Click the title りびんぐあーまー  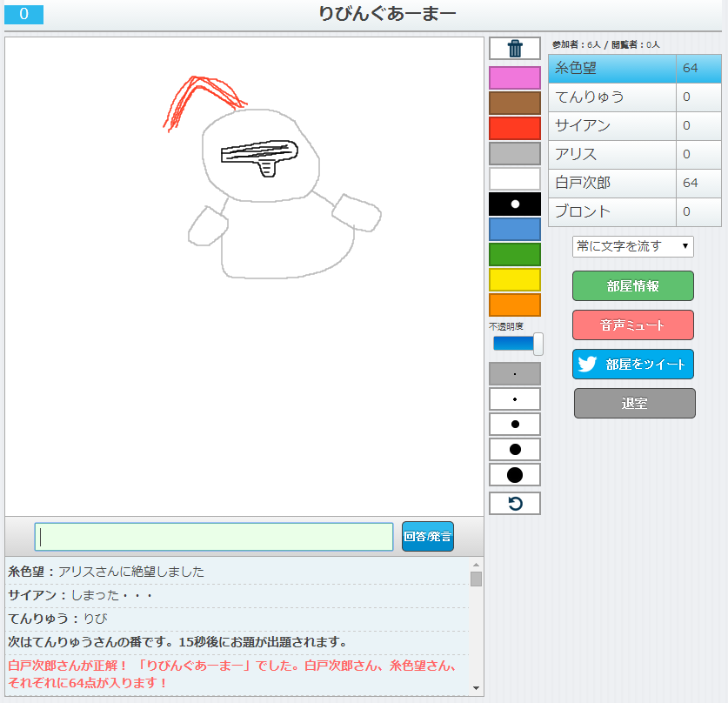click(387, 14)
